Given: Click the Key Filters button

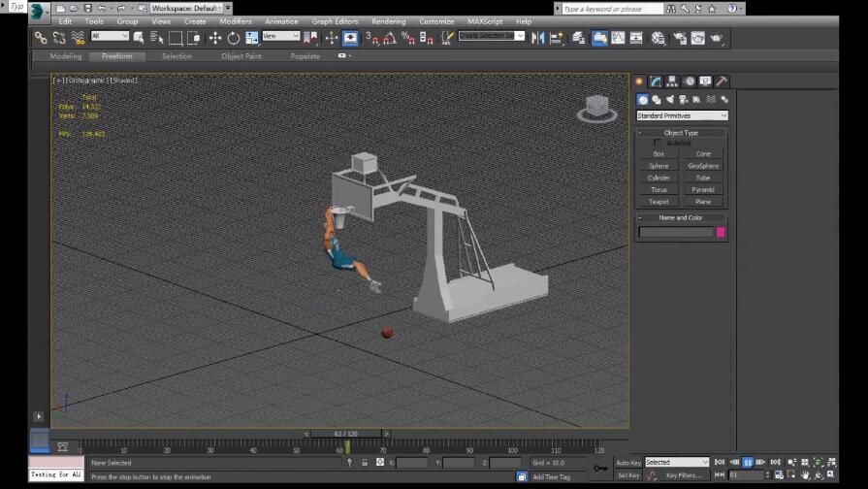Looking at the screenshot, I should (x=684, y=475).
